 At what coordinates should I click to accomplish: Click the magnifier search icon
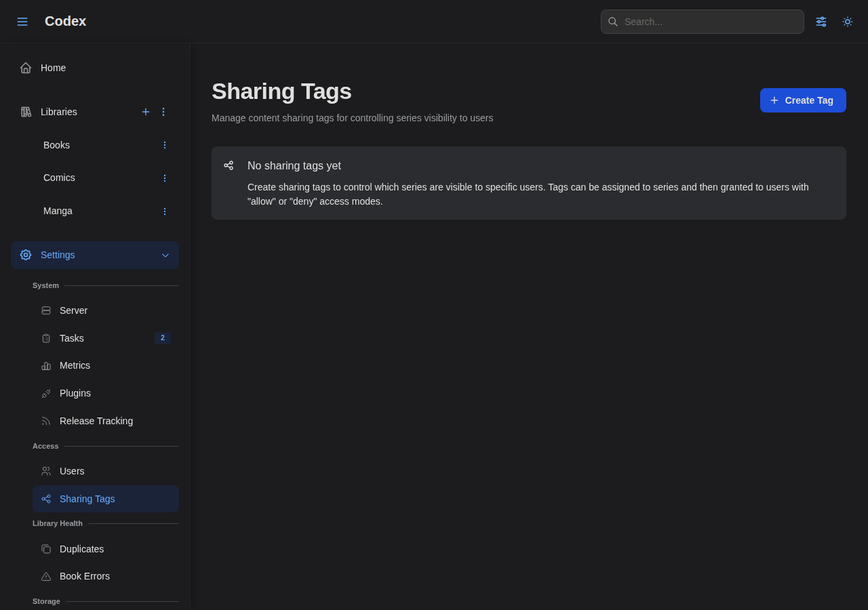[613, 22]
